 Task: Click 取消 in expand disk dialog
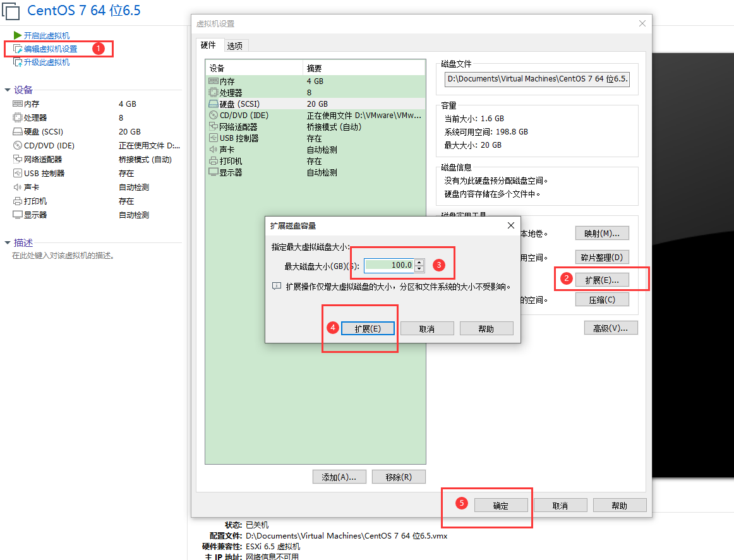(427, 328)
